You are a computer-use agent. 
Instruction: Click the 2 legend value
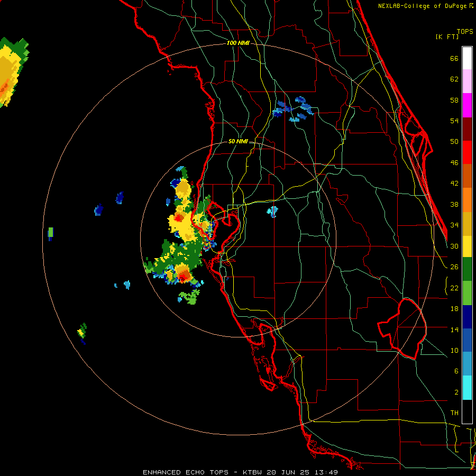456,392
